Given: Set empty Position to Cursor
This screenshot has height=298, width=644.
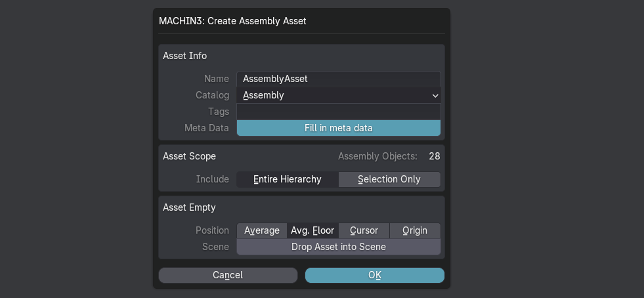Looking at the screenshot, I should tap(364, 230).
